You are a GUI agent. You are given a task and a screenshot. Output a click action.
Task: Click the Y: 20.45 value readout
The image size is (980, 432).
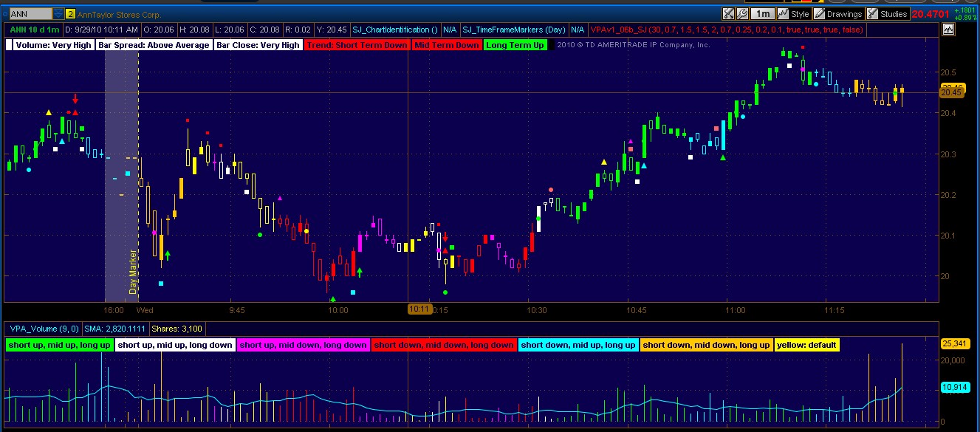coord(331,30)
